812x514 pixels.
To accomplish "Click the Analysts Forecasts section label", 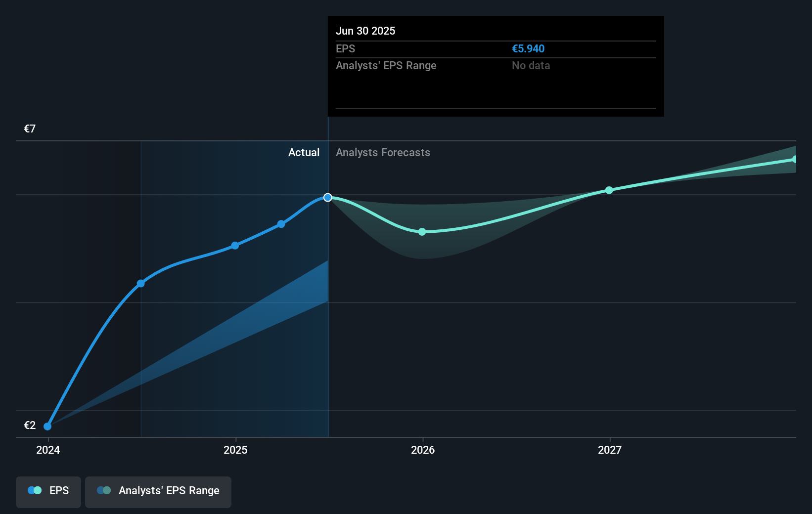I will [383, 152].
